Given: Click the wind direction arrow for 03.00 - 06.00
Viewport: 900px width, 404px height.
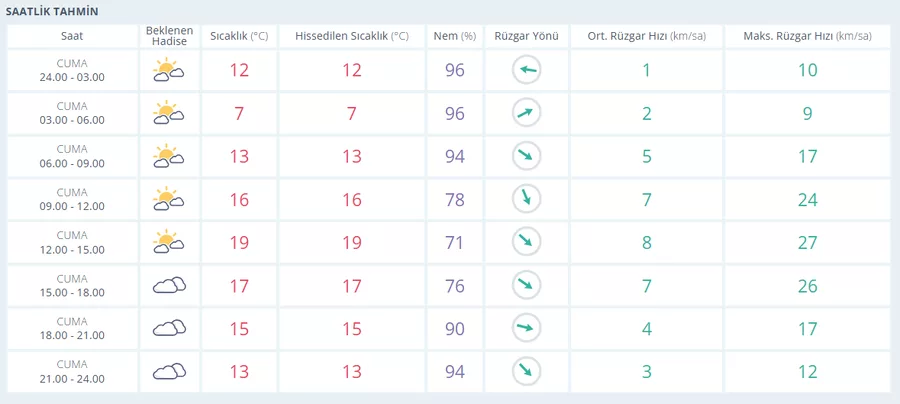Looking at the screenshot, I should 526,114.
